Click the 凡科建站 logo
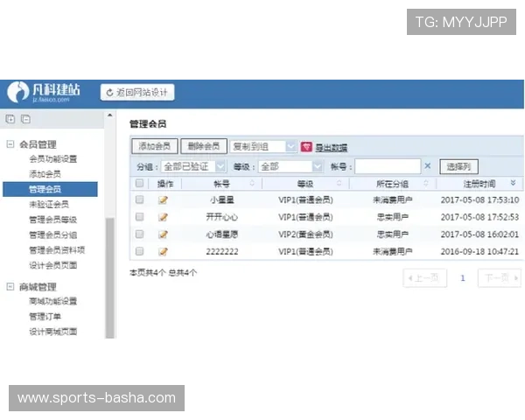Image resolution: width=525 pixels, height=420 pixels. 44,92
